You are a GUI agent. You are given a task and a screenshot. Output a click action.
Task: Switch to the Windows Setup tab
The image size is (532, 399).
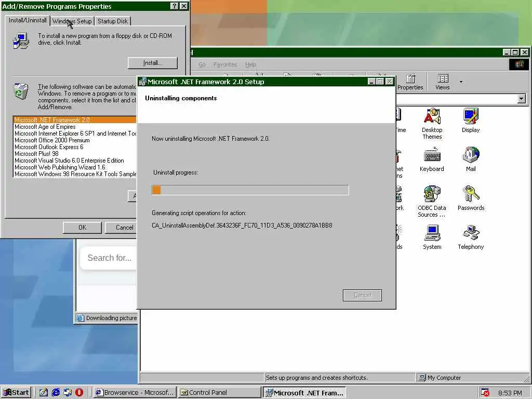pos(72,21)
